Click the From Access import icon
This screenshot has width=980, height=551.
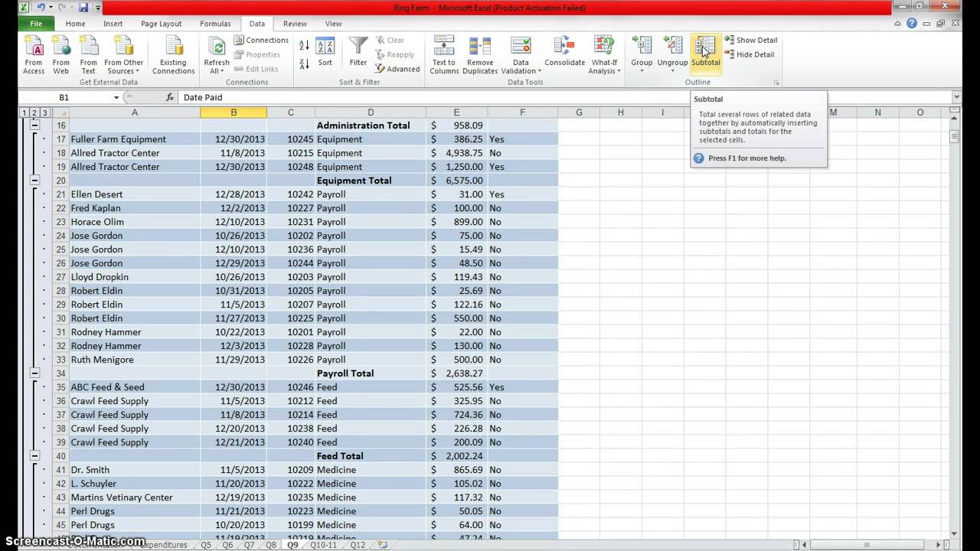[x=34, y=55]
